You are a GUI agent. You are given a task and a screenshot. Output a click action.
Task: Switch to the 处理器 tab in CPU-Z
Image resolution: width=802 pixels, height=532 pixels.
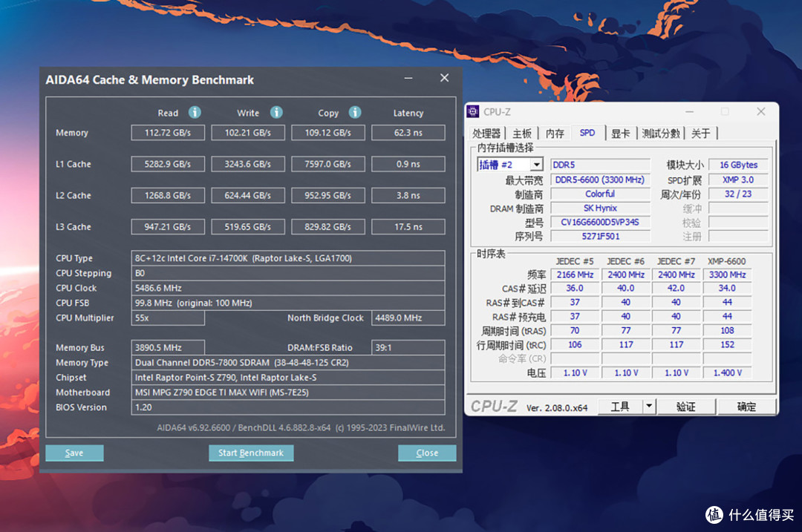[x=486, y=134]
